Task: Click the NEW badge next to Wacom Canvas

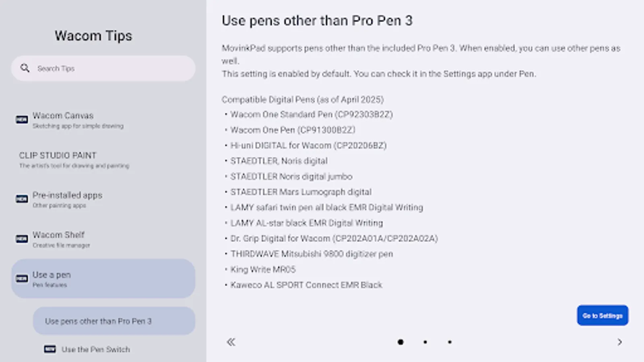Action: pyautogui.click(x=21, y=119)
